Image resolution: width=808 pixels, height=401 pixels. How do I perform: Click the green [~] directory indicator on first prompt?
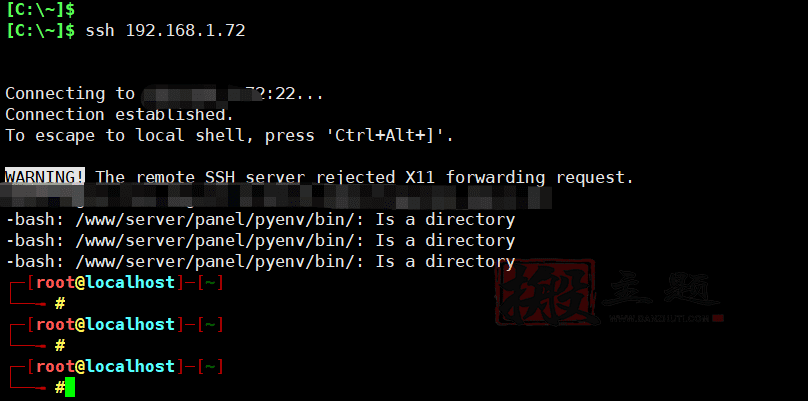[210, 282]
